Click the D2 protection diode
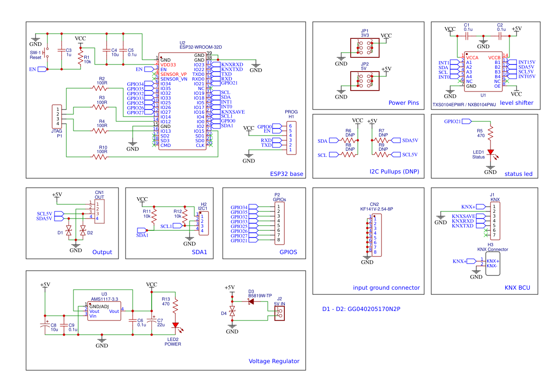The height and width of the screenshot is (392, 554). [x=82, y=231]
